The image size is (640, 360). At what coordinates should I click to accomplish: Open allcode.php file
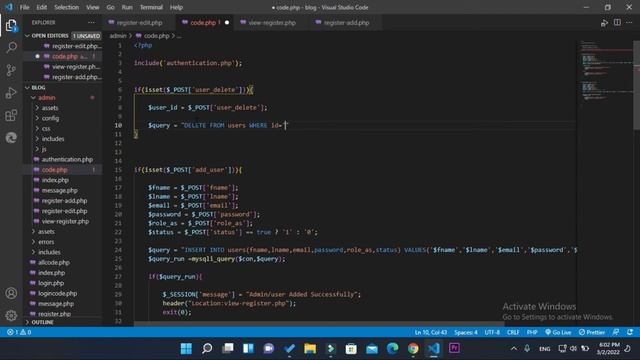[x=53, y=262]
